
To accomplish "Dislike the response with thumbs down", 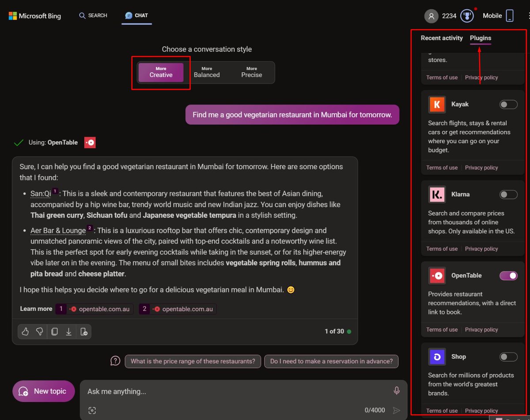I will click(40, 332).
